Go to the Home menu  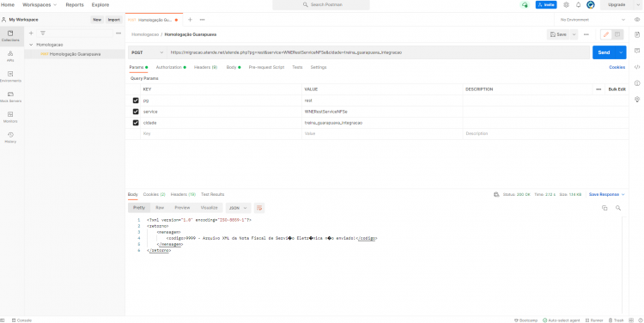tap(8, 5)
